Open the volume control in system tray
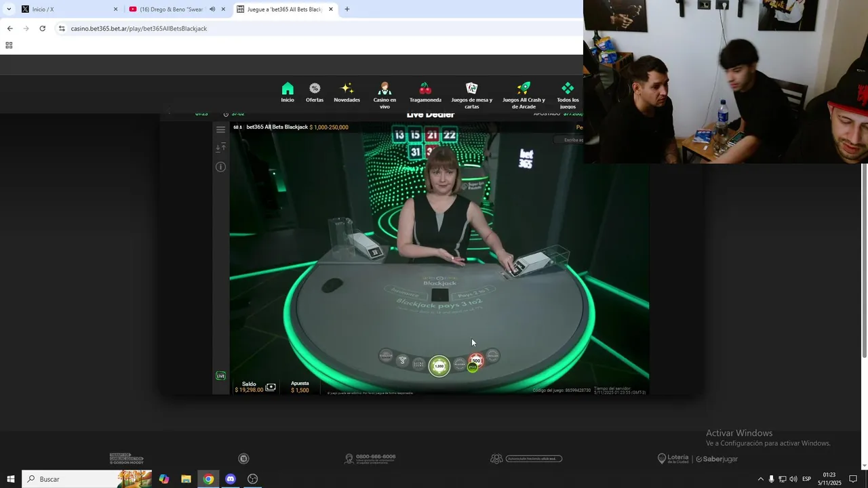This screenshot has height=488, width=868. pyautogui.click(x=793, y=479)
